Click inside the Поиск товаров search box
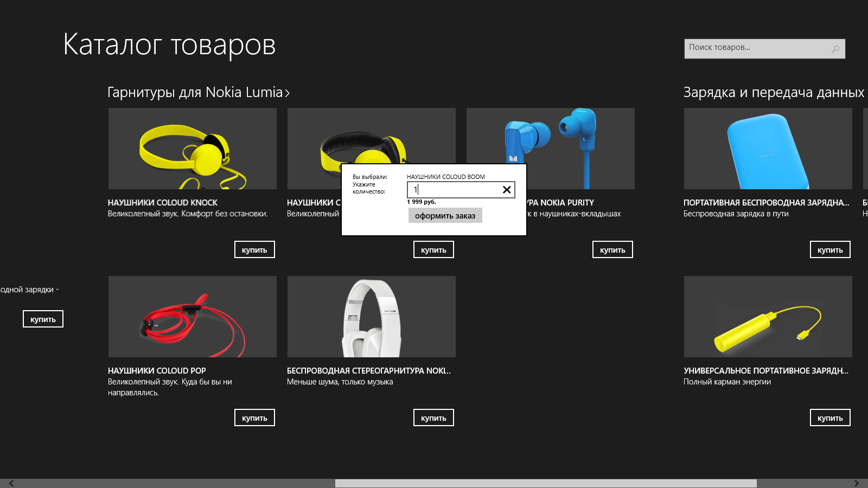868x488 pixels. click(x=754, y=48)
